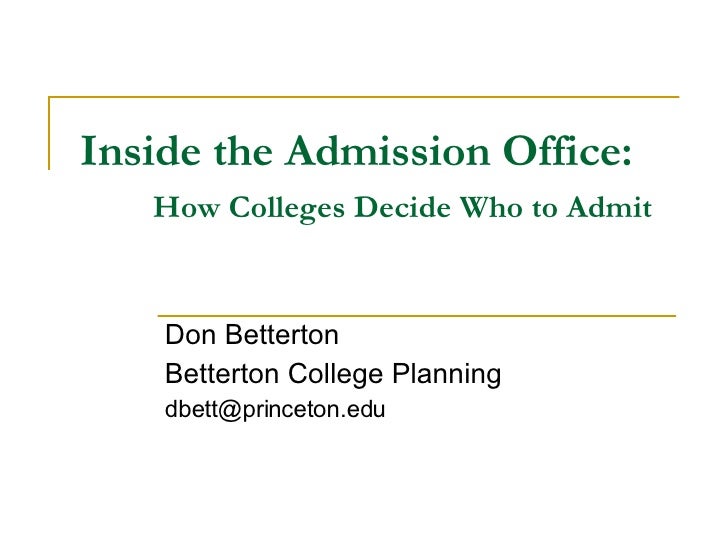The height and width of the screenshot is (546, 728).
Task: Click the word "College" in the company name
Action: point(335,374)
